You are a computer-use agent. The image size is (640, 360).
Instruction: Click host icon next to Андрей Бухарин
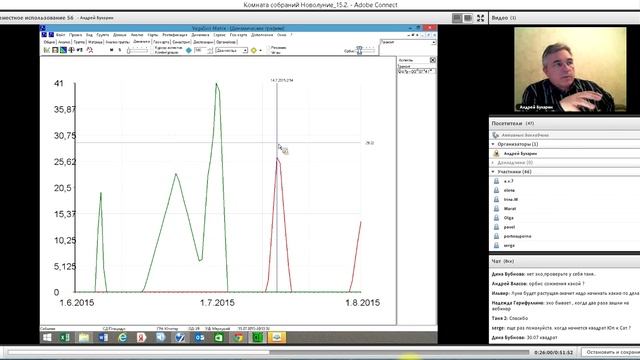coord(496,153)
